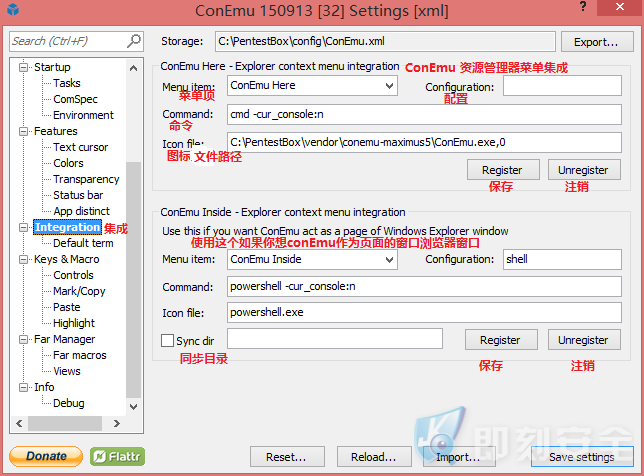Screen dimensions: 644x476
Task: Click Register under ConEmu Inside
Action: pyautogui.click(x=501, y=340)
